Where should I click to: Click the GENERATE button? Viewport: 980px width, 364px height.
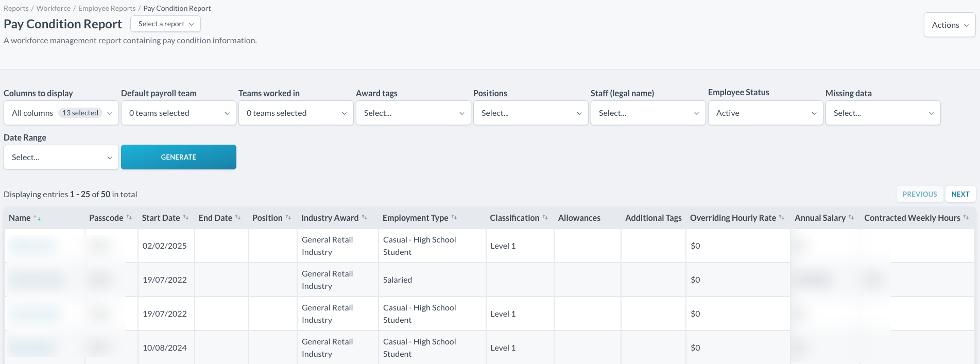point(179,157)
